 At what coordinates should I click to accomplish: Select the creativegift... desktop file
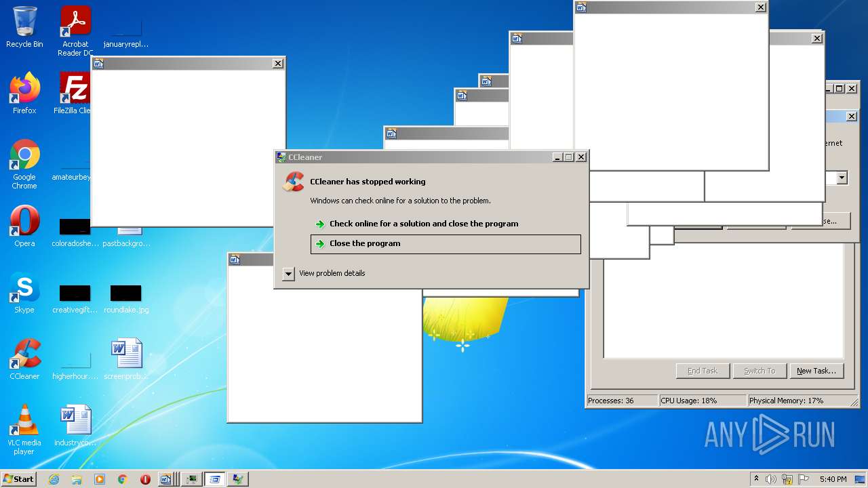(75, 298)
